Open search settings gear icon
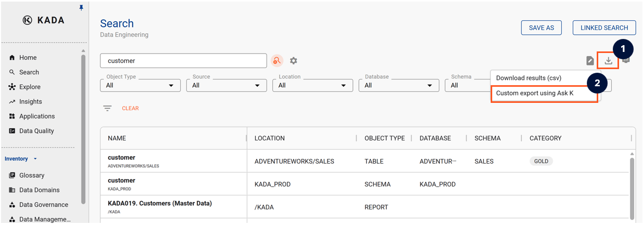The width and height of the screenshot is (644, 226). click(294, 61)
